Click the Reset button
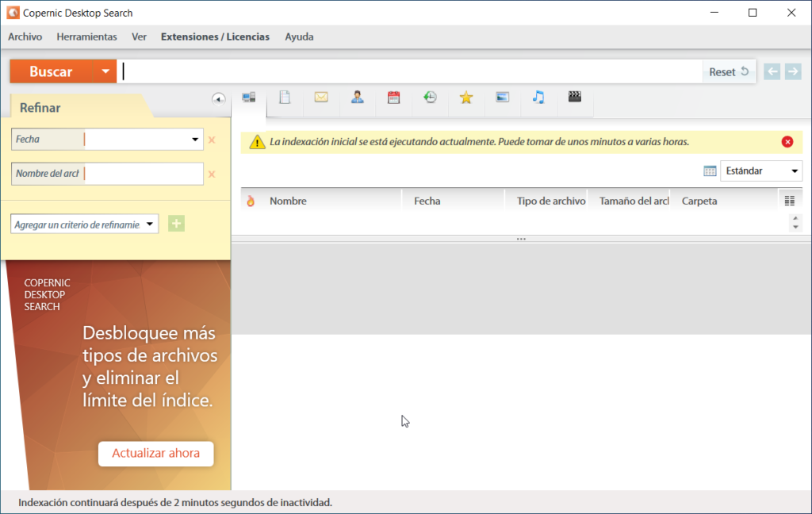812x514 pixels. (730, 71)
